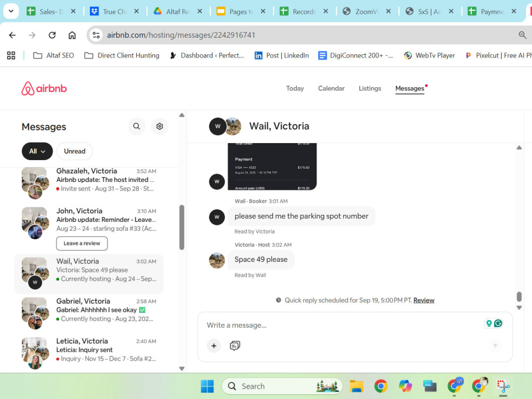Reload the page
The height and width of the screenshot is (399, 532).
(x=52, y=35)
